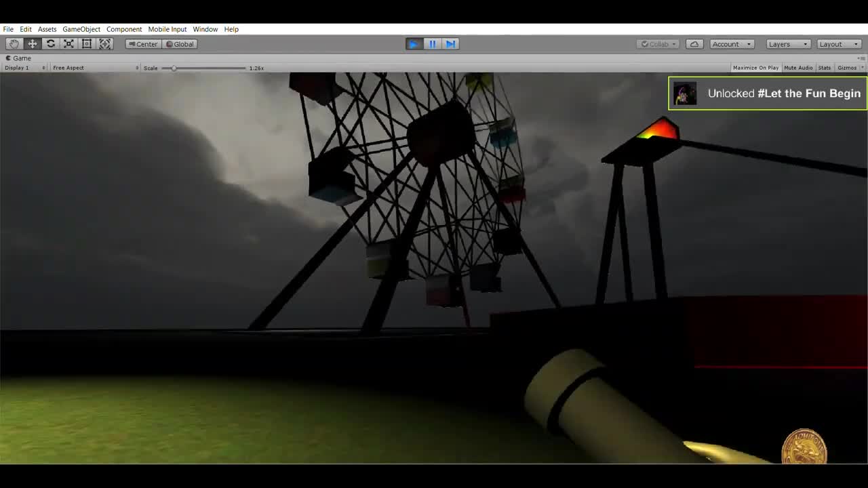
Task: Select the combined Transform tool
Action: coord(105,44)
